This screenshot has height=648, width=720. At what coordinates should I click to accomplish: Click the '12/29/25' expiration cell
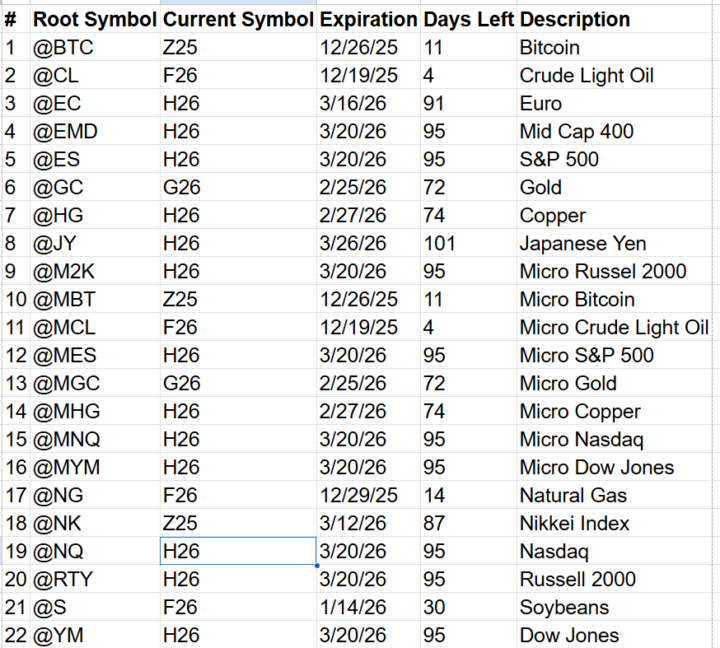pyautogui.click(x=368, y=496)
